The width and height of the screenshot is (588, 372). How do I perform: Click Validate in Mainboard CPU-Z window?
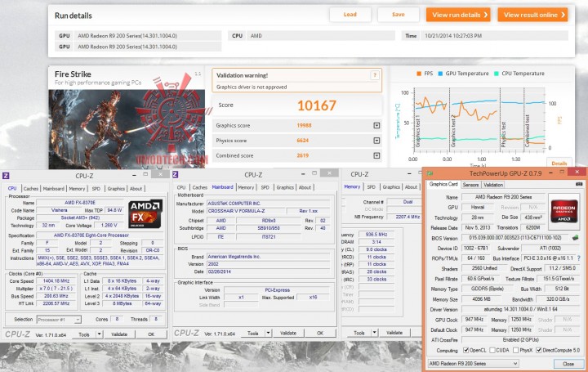click(x=288, y=333)
